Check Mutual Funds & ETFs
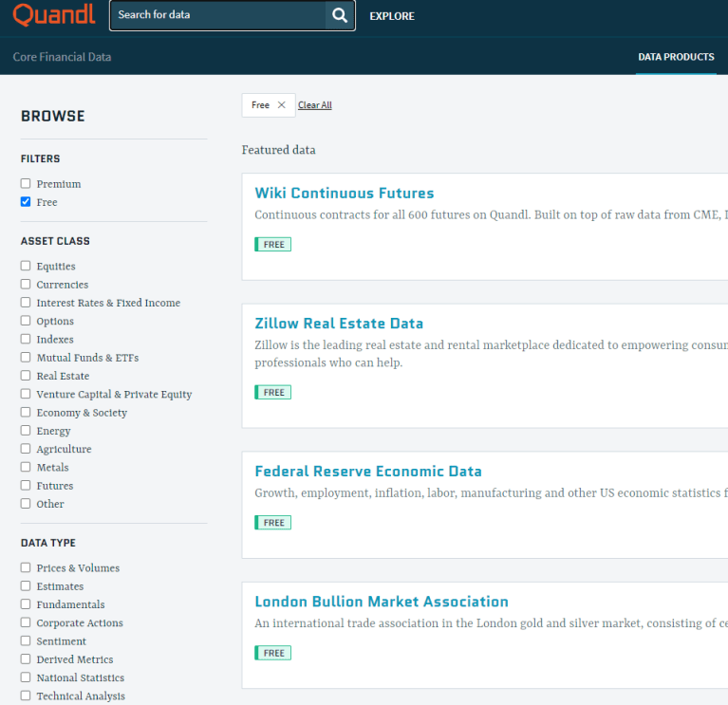This screenshot has height=705, width=728. (26, 358)
